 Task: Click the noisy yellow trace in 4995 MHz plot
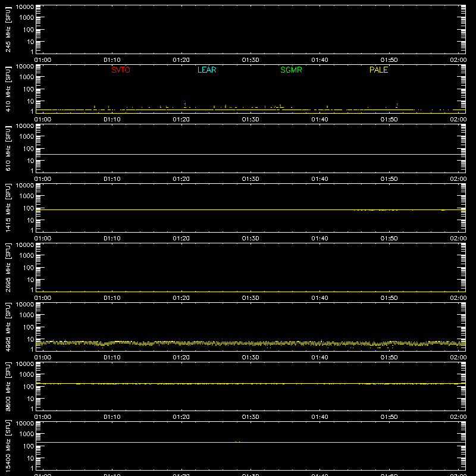pos(250,343)
